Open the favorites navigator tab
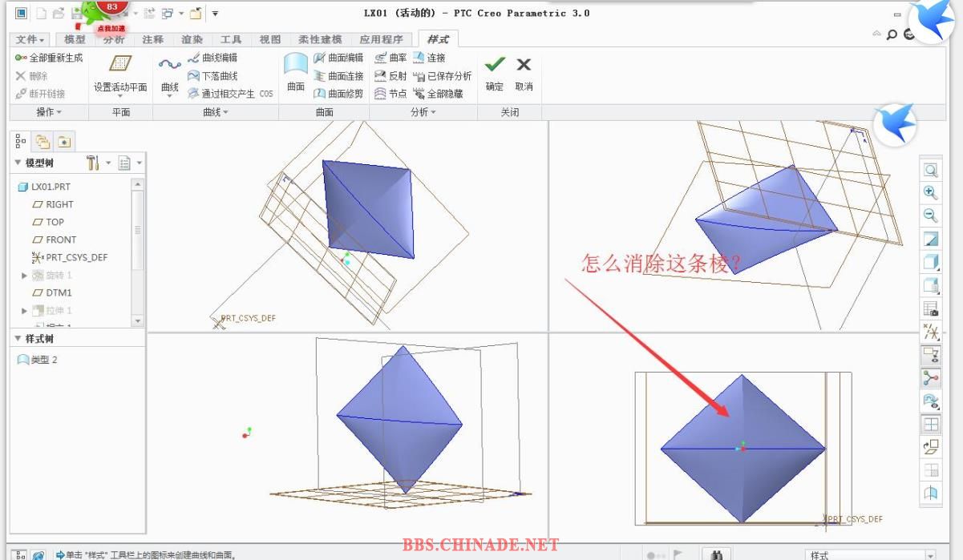This screenshot has width=963, height=560. point(63,142)
